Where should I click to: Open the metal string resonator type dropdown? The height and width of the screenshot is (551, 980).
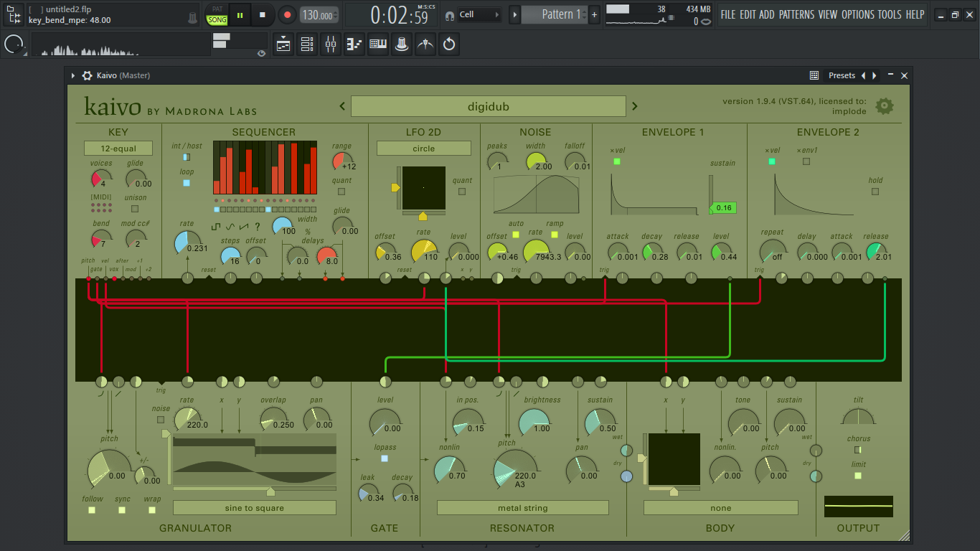522,508
